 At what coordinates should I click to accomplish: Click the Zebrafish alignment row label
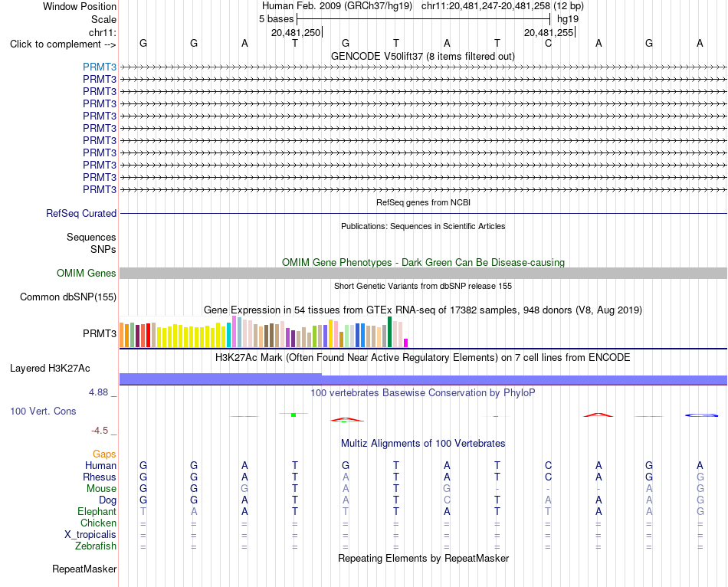pos(96,546)
